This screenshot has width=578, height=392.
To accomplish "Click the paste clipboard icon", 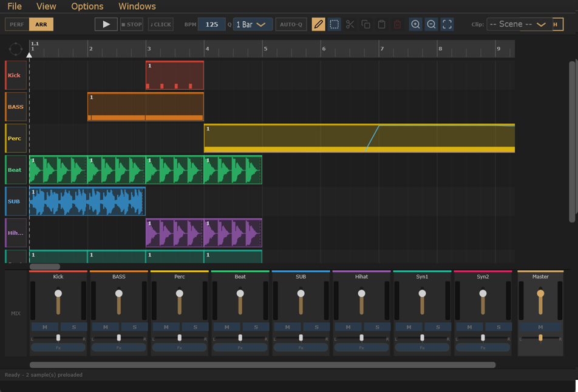I will coord(381,24).
